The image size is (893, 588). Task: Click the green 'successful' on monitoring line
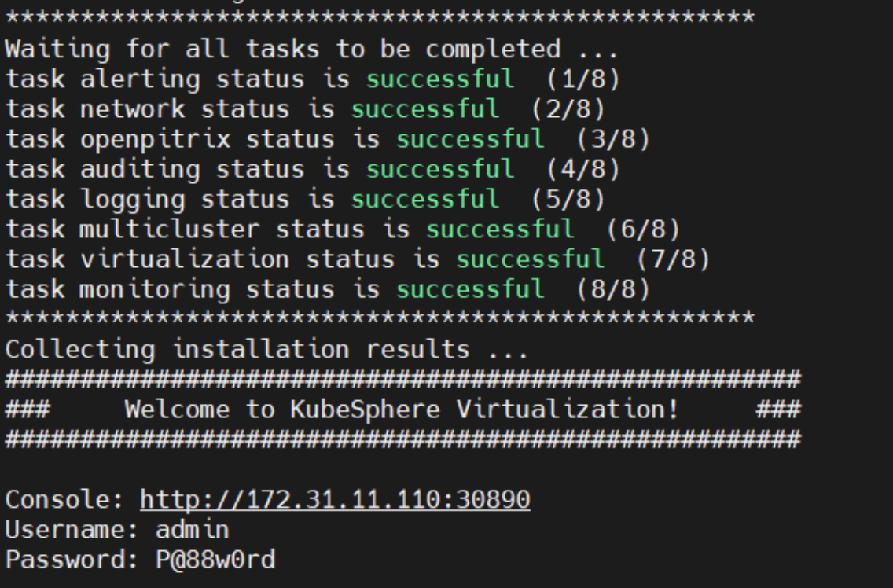pyautogui.click(x=470, y=288)
